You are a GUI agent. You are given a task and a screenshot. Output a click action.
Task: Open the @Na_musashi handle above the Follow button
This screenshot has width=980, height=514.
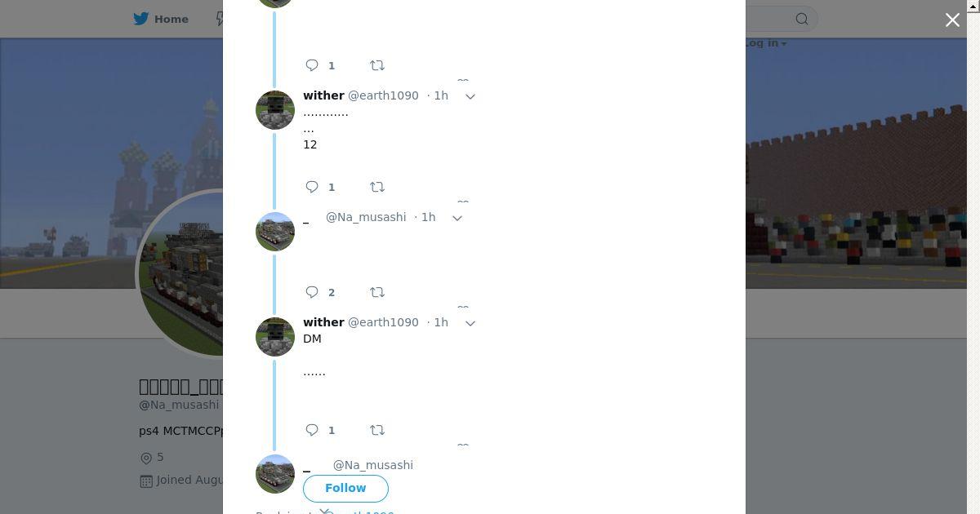(x=373, y=465)
